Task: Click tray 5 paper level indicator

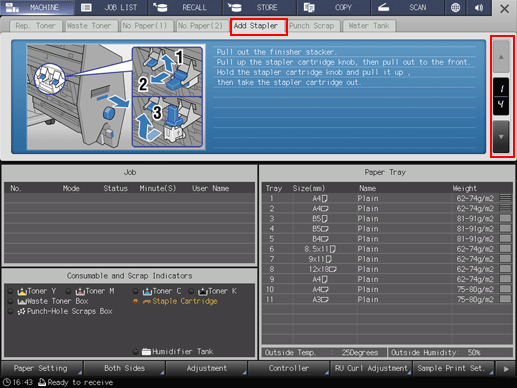Action: pyautogui.click(x=506, y=239)
